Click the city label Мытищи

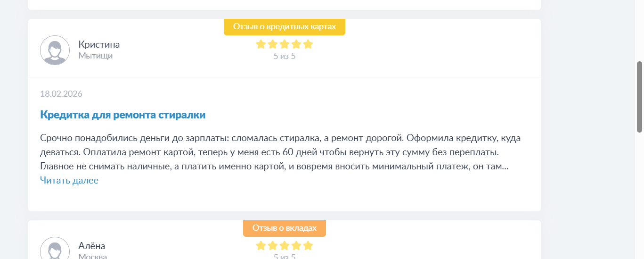(x=95, y=56)
